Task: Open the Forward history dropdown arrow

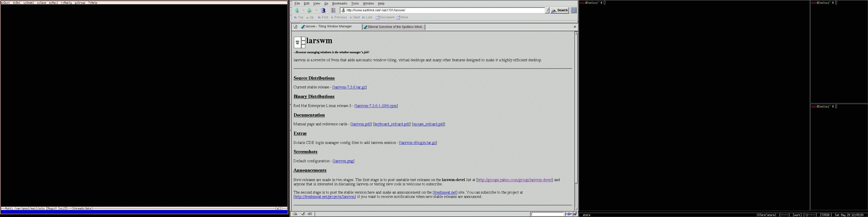Action: (x=316, y=11)
